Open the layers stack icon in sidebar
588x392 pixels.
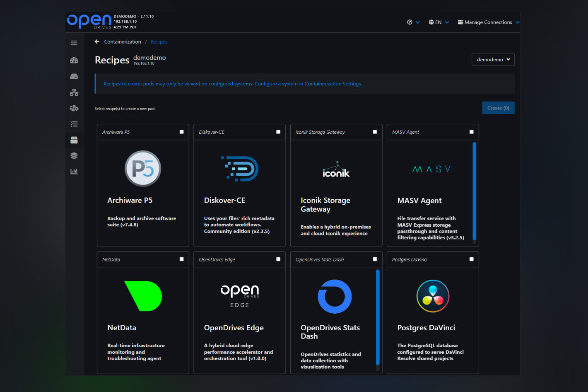(74, 156)
